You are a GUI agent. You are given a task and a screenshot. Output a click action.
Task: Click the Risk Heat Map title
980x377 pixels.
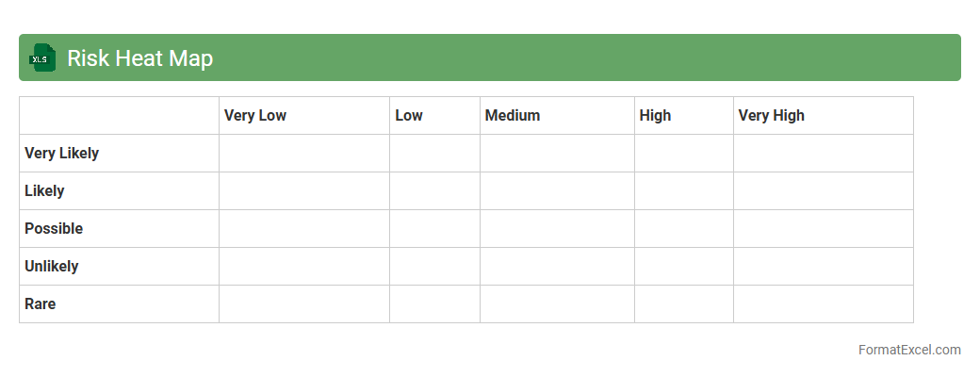139,58
